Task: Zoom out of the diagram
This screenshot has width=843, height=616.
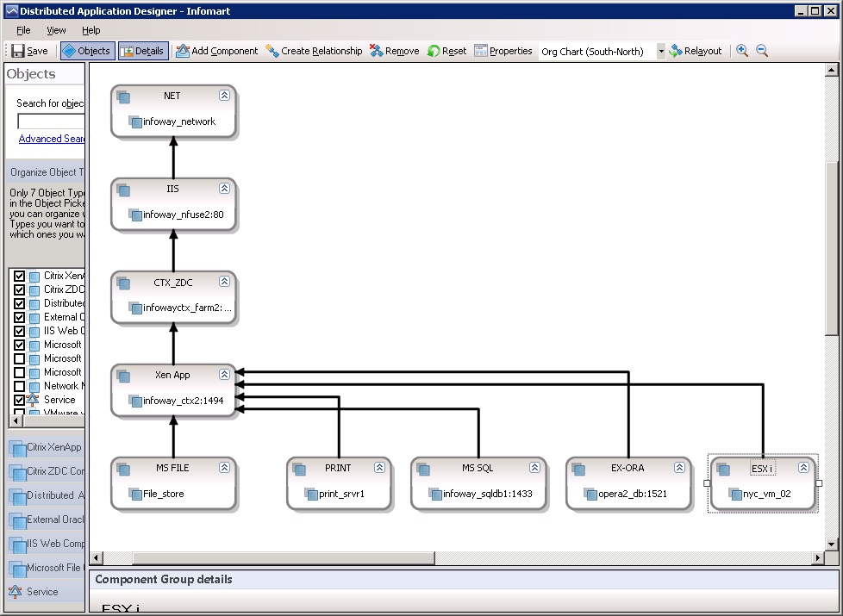Action: point(762,51)
